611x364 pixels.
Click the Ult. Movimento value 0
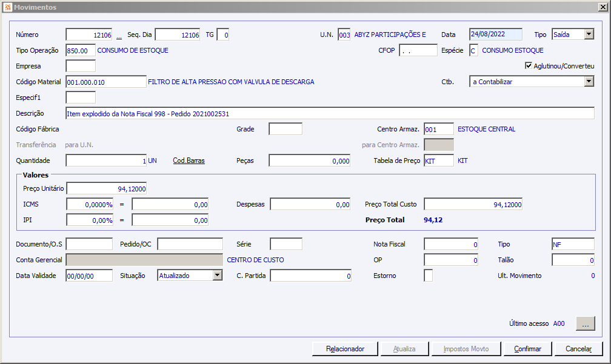[593, 276]
